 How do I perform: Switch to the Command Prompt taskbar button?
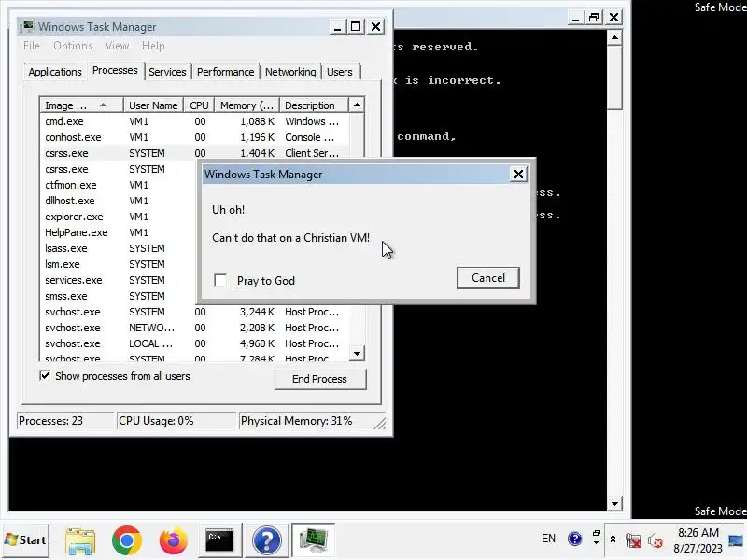pos(219,540)
